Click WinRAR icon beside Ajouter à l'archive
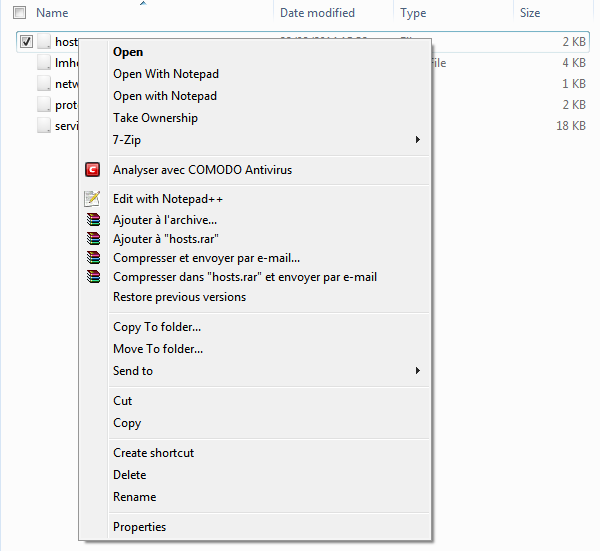The width and height of the screenshot is (600, 551). tap(93, 220)
